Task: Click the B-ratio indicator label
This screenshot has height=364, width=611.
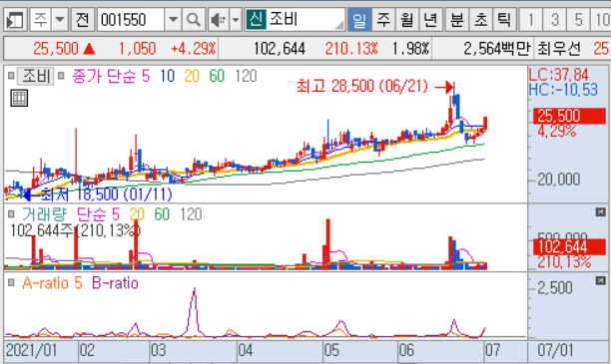Action: tap(116, 283)
